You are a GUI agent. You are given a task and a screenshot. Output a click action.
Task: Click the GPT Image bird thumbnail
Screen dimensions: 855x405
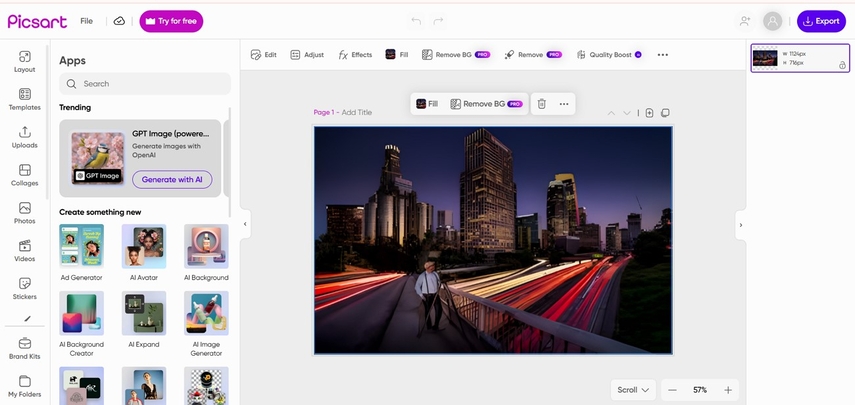point(98,158)
